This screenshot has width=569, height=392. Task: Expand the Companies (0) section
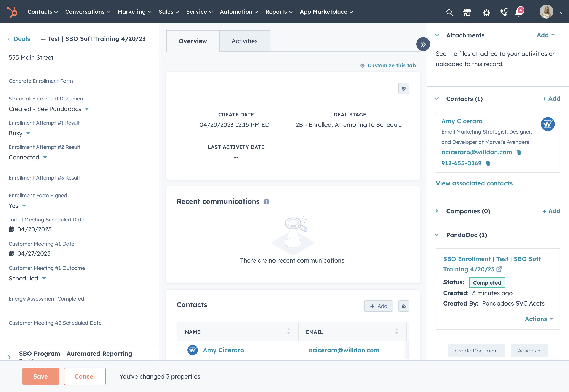coord(437,211)
